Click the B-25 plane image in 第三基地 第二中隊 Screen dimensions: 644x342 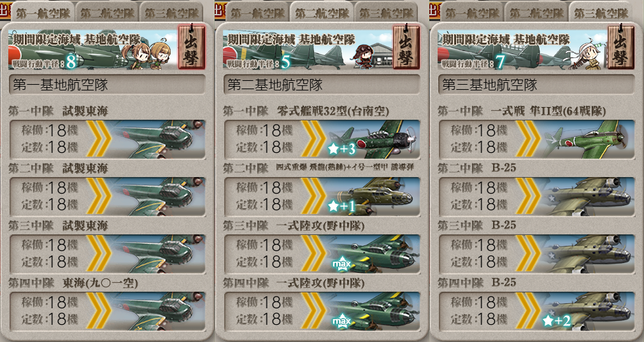587,197
